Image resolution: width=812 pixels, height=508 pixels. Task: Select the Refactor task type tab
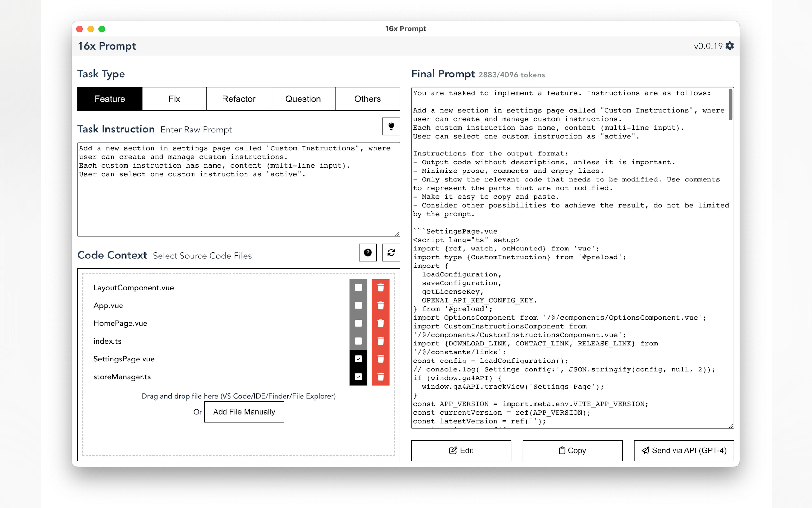238,99
